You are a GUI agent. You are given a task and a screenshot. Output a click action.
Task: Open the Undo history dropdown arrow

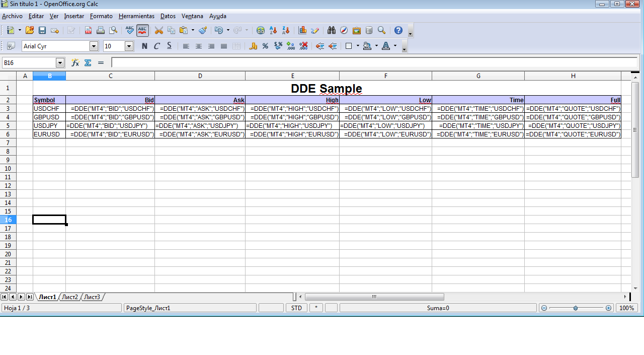point(228,30)
